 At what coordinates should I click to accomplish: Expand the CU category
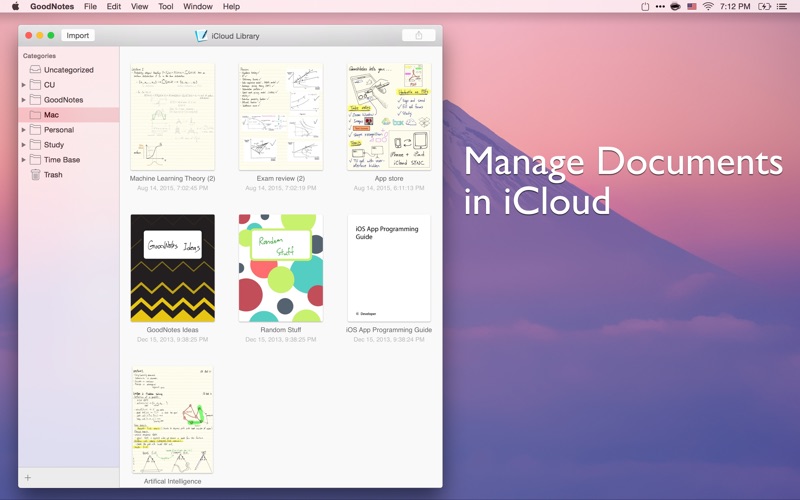(x=23, y=85)
